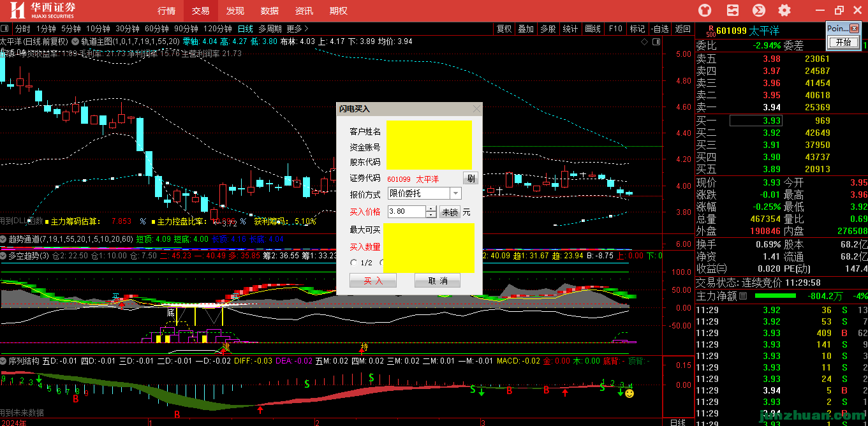Click the second round icon in the title bar
Viewport: 868px width, 426px height.
coord(732,10)
